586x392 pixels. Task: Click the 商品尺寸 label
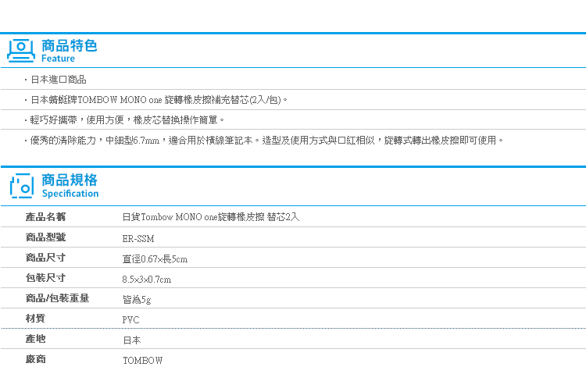(45, 257)
